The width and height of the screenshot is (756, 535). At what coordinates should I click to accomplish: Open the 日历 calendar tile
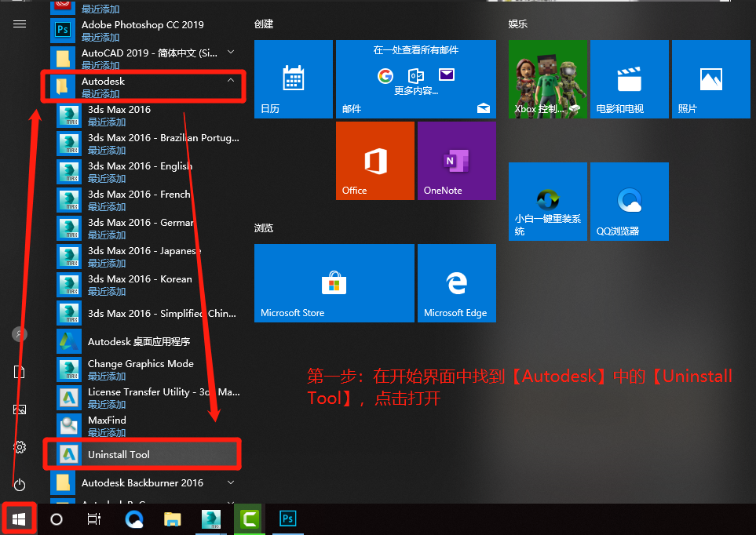[x=293, y=79]
